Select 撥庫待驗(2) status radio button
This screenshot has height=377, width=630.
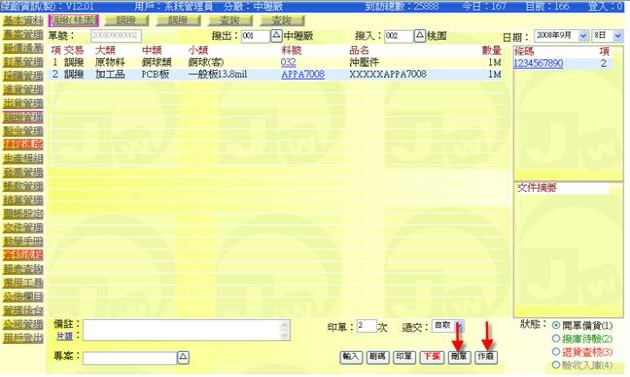click(556, 338)
